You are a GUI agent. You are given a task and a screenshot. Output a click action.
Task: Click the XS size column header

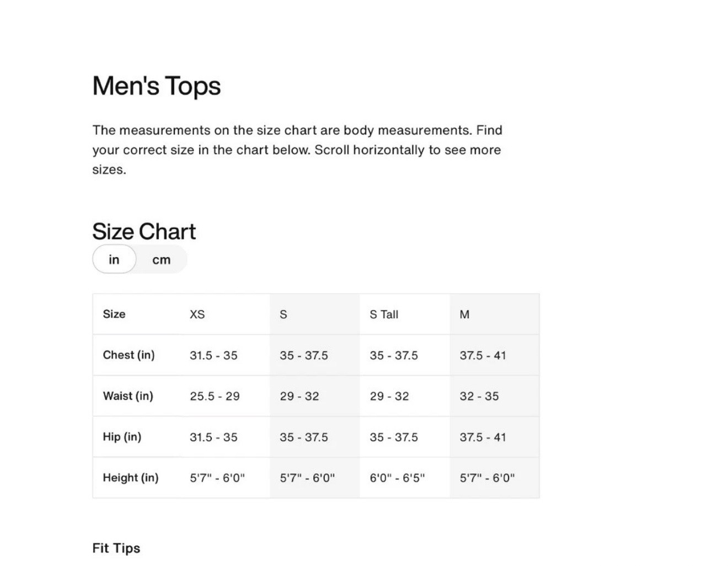pos(197,314)
